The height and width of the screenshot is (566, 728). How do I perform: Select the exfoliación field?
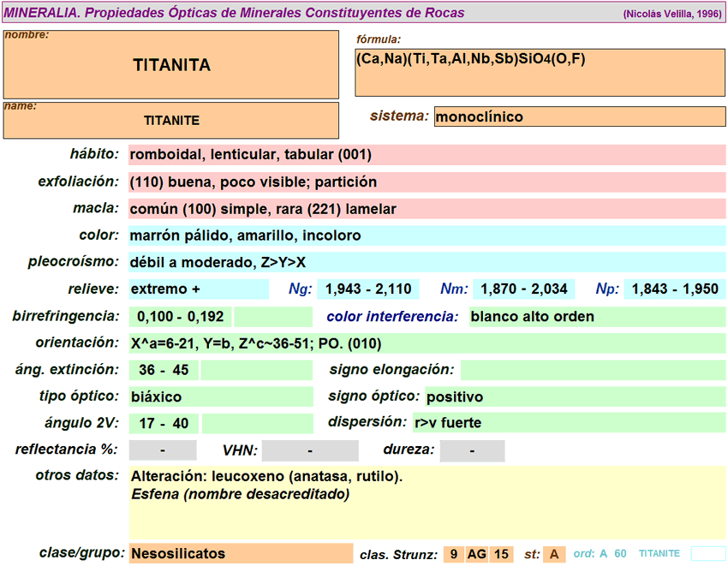tap(427, 182)
